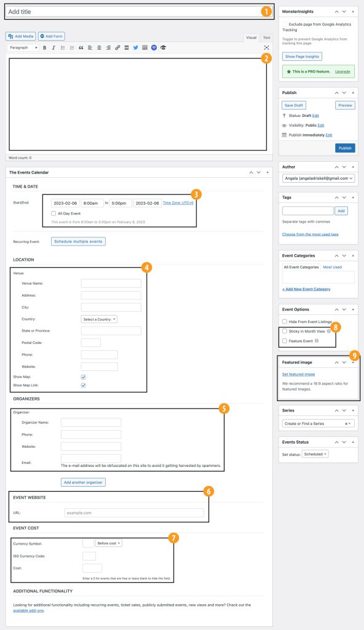Uncheck the Show Map checkbox
364x630 pixels.
pyautogui.click(x=83, y=377)
